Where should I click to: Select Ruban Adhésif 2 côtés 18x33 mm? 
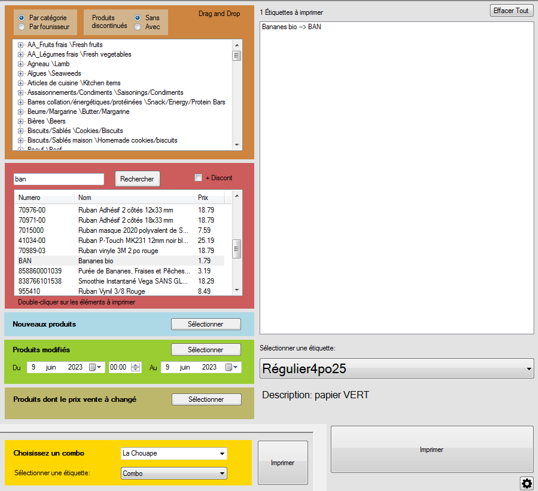120,220
